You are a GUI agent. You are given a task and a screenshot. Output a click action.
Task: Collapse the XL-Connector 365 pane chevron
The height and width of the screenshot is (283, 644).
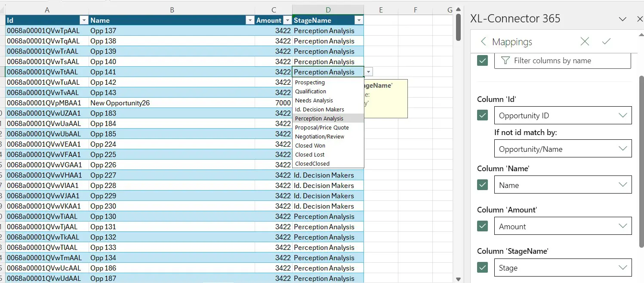pyautogui.click(x=622, y=19)
